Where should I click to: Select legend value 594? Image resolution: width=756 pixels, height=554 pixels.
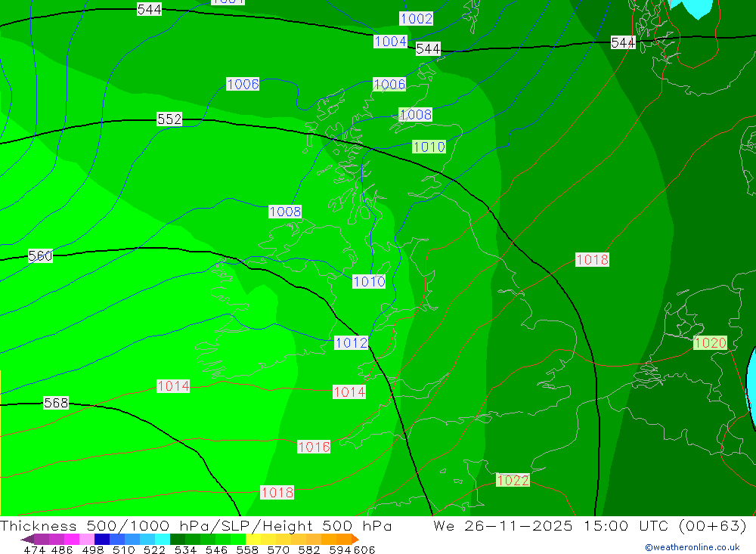pos(340,549)
